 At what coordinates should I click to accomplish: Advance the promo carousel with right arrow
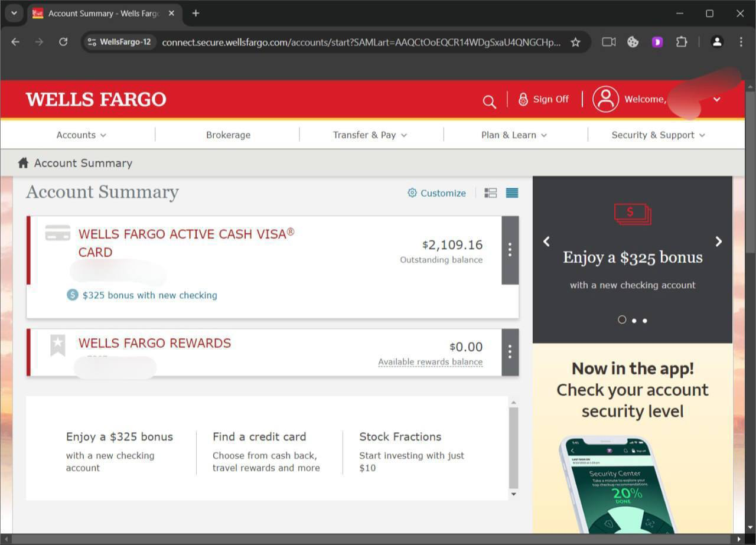718,242
